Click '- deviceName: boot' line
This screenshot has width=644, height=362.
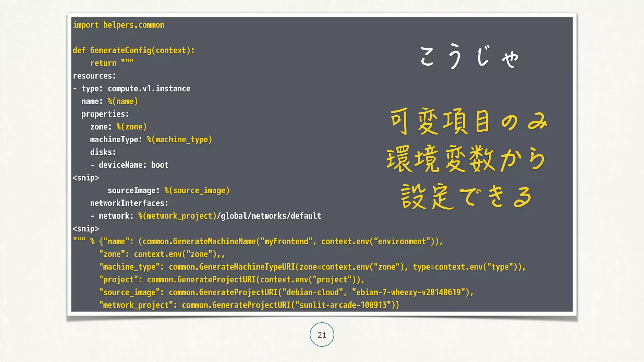tap(129, 165)
